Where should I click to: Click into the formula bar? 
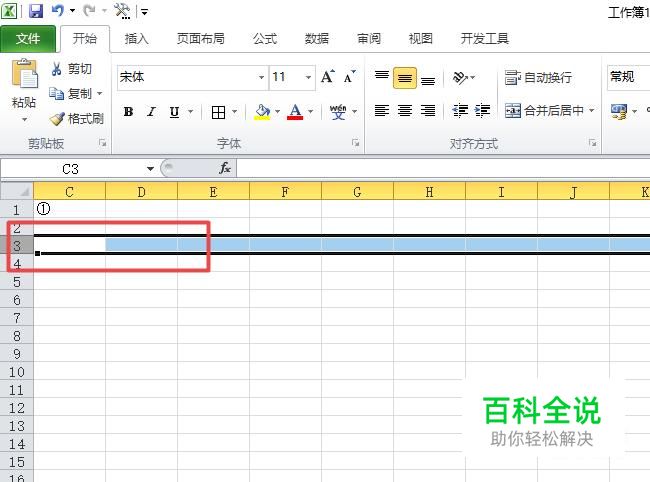(444, 169)
